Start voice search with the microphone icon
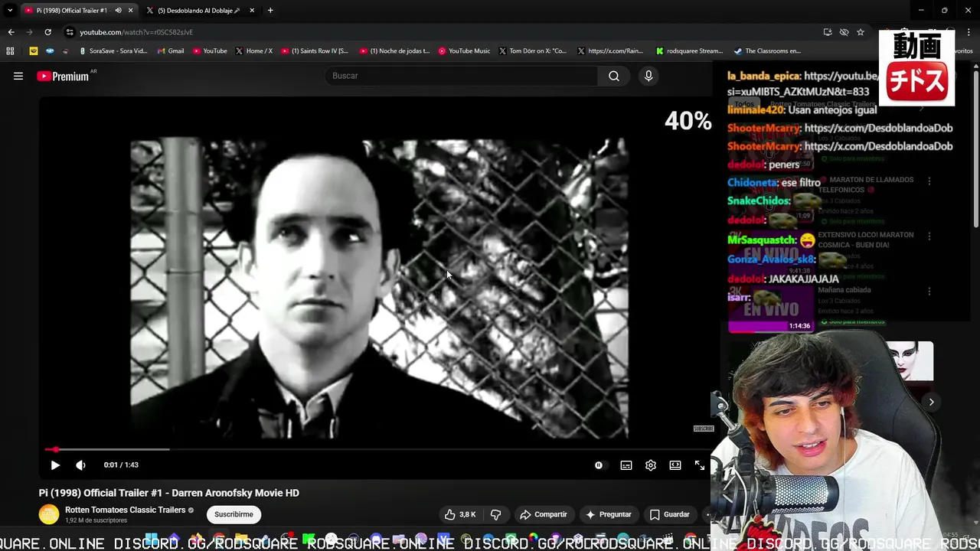Viewport: 980px width, 551px height. click(x=648, y=76)
